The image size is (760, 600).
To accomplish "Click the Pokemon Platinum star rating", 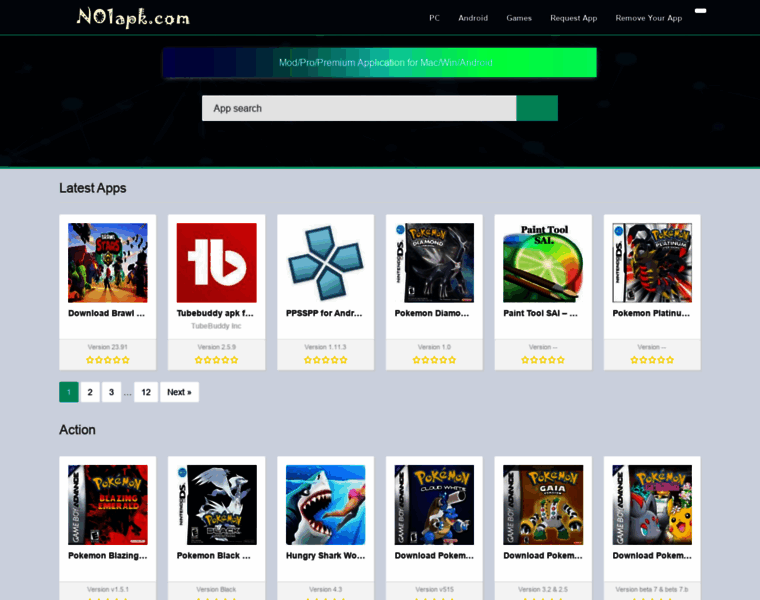I will coord(652,360).
